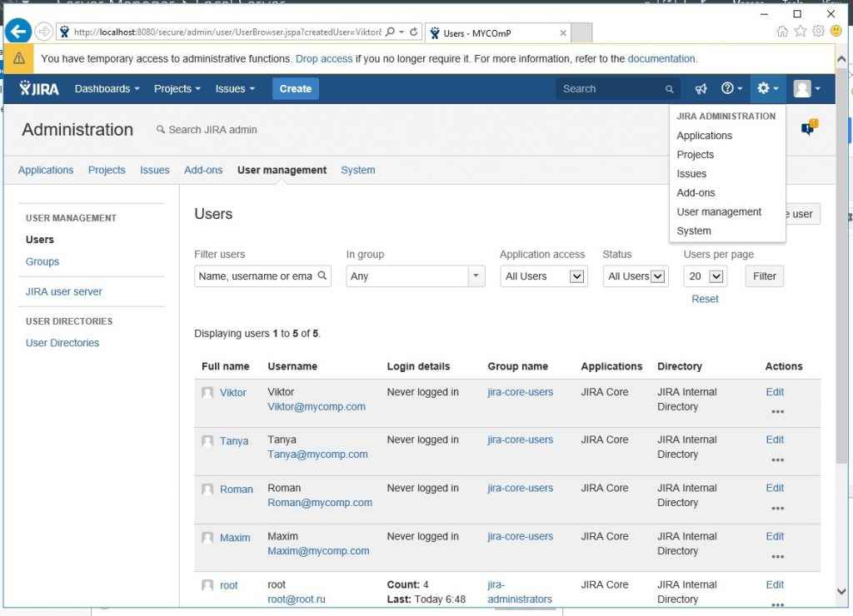Click the Filter users input field
This screenshot has width=853, height=616.
pos(262,276)
